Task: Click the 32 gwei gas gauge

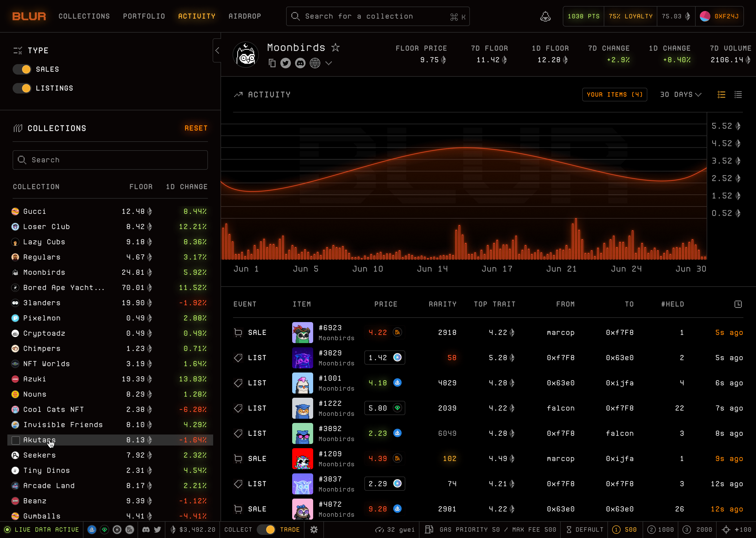Action: 395,529
